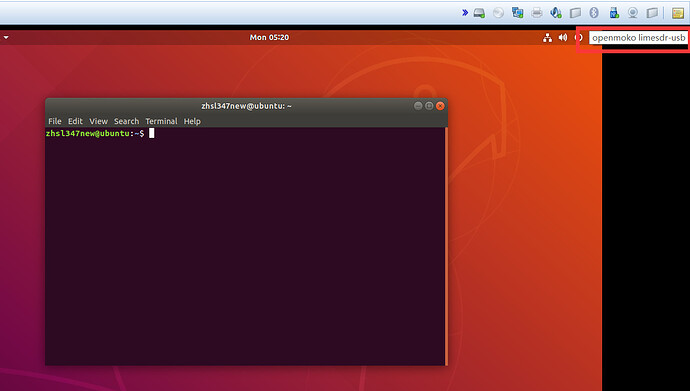Click the gray device icon right of webcam
The image size is (690, 391).
(x=652, y=13)
